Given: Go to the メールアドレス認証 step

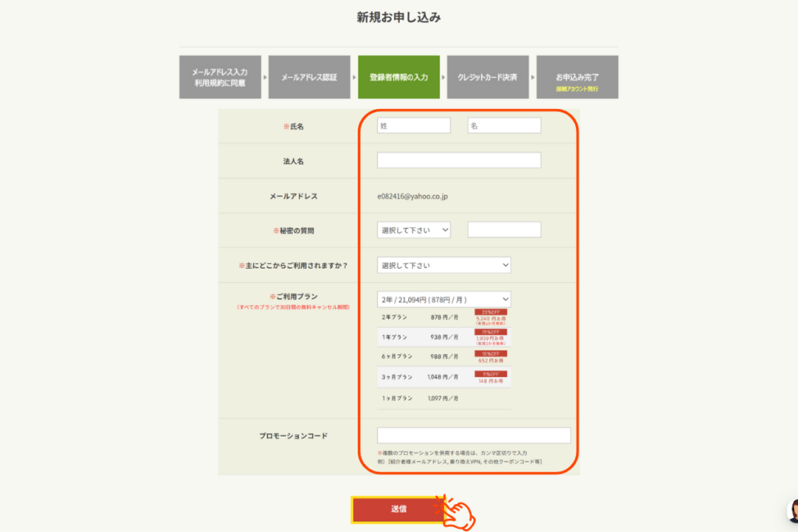Looking at the screenshot, I should [309, 77].
